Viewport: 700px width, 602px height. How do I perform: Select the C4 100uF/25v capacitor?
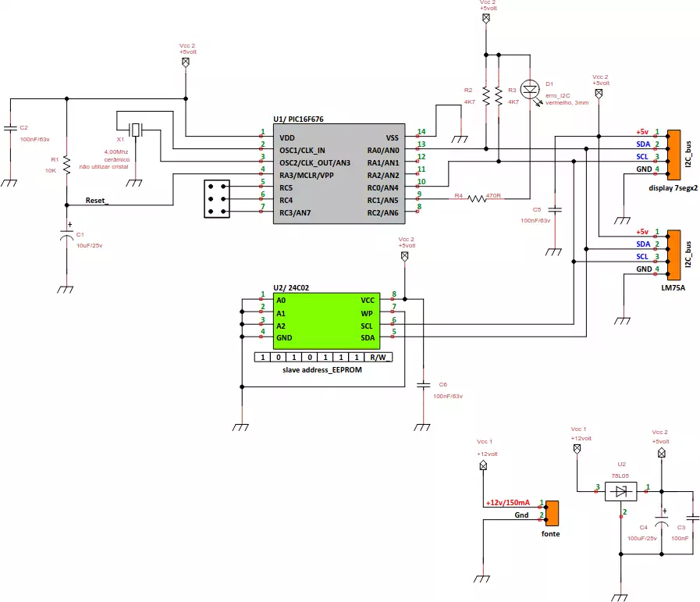coord(662,521)
